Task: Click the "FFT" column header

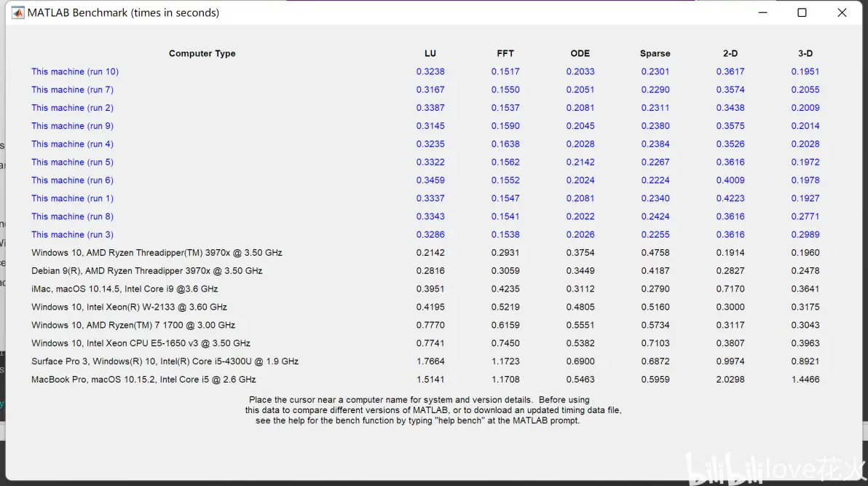Action: 505,53
